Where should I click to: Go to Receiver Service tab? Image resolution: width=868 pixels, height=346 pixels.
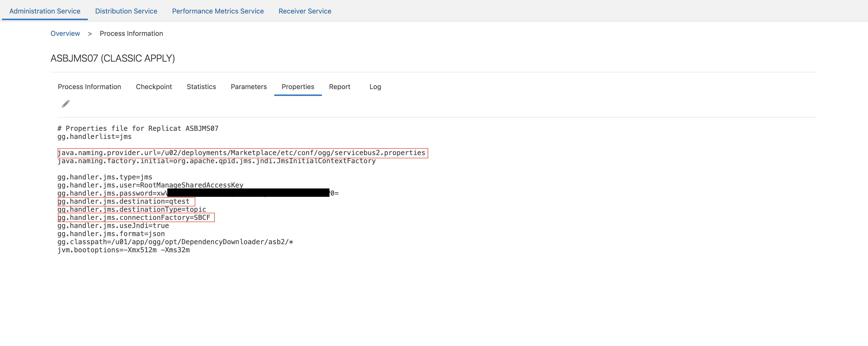(305, 11)
